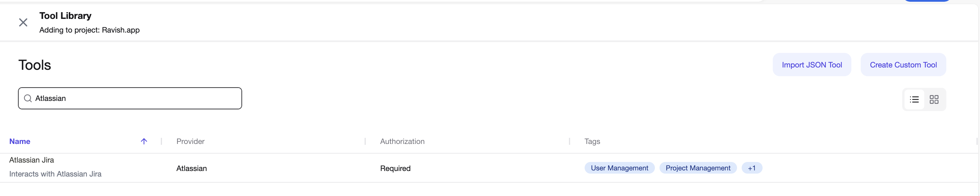The height and width of the screenshot is (196, 980).
Task: Expand the +1 badge to show hidden tags
Action: tap(752, 168)
